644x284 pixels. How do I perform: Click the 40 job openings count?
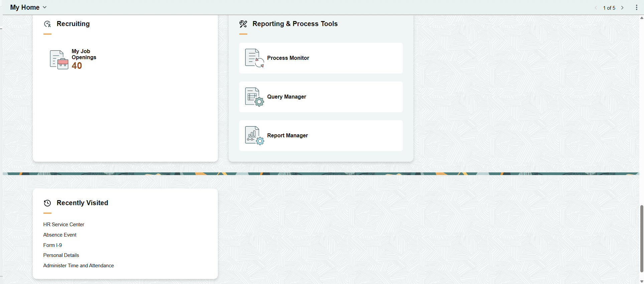pos(77,66)
